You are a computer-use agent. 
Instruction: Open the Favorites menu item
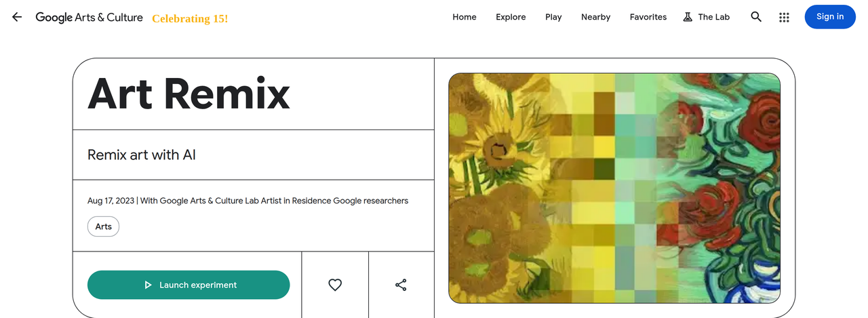tap(648, 17)
